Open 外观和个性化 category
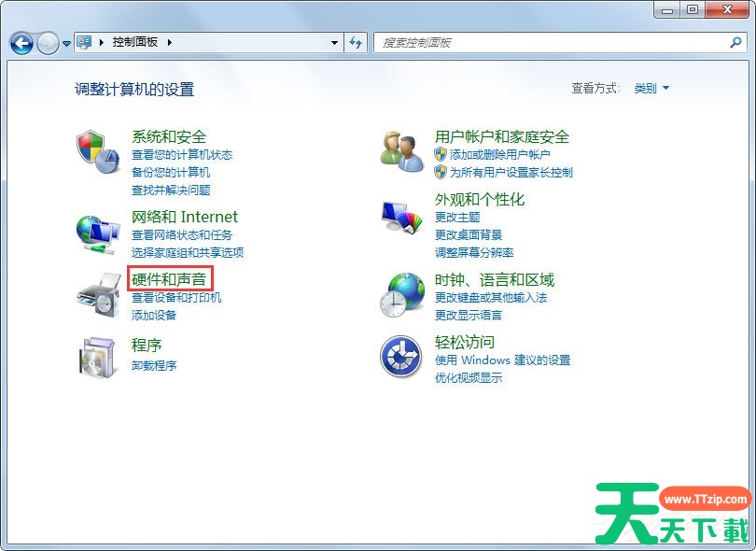 [x=480, y=199]
